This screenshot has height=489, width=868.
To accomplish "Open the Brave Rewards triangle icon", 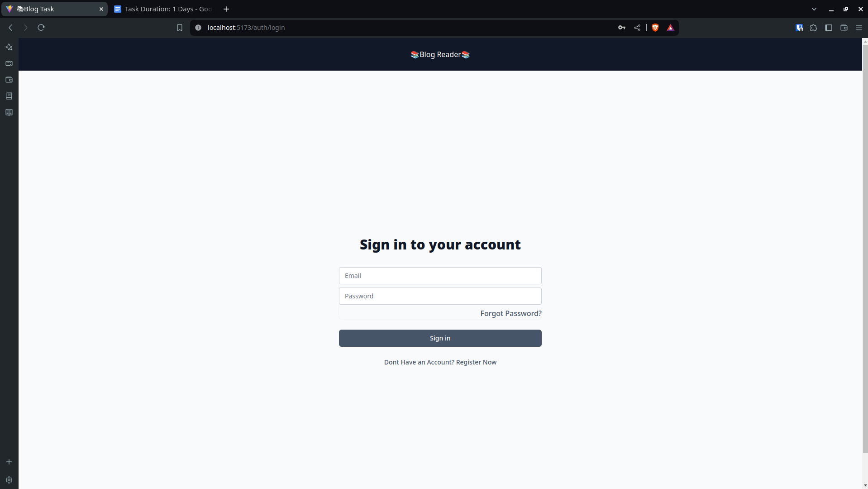I will point(670,28).
